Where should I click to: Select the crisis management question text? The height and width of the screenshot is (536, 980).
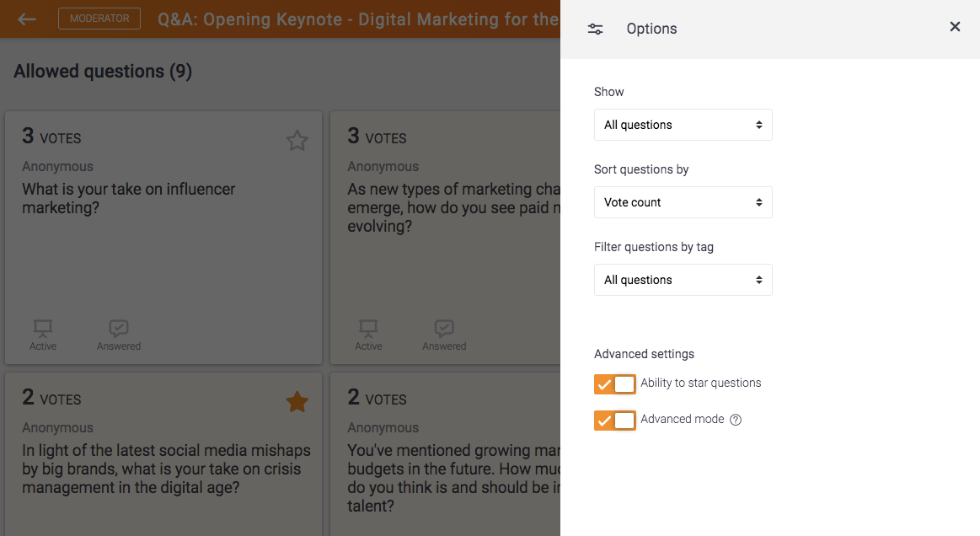[x=166, y=469]
